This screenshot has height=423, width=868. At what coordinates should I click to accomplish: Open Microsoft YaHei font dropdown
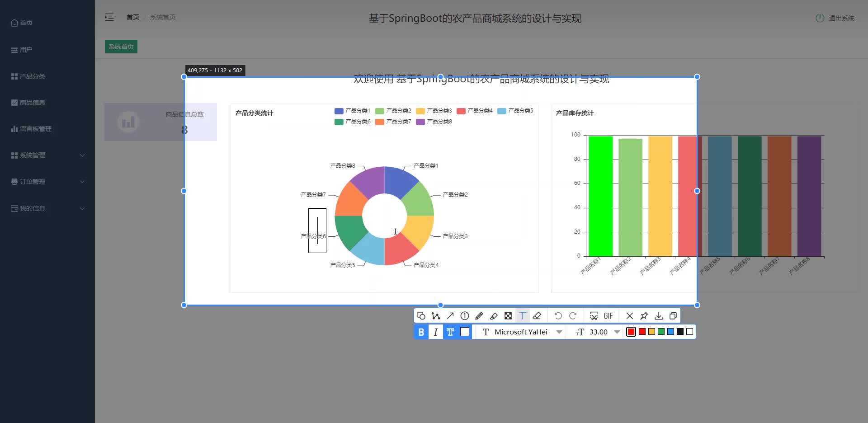click(522, 332)
